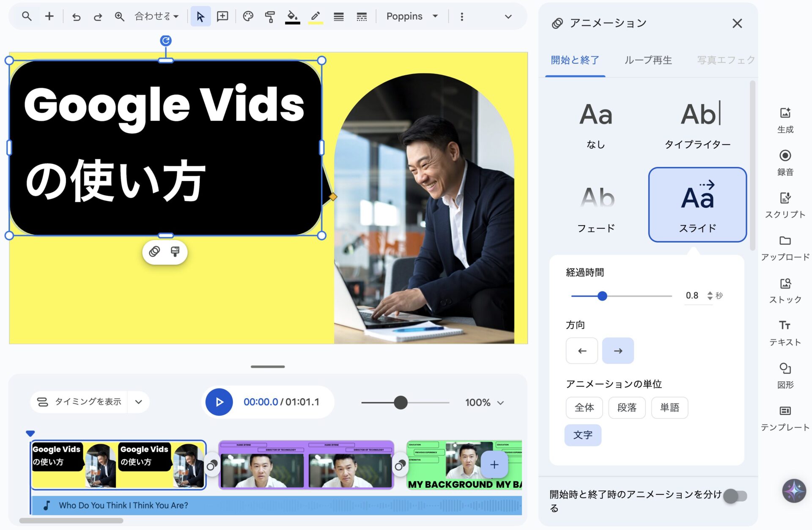Click the Gemini sparkle assistant button
The width and height of the screenshot is (812, 530).
coord(794,491)
